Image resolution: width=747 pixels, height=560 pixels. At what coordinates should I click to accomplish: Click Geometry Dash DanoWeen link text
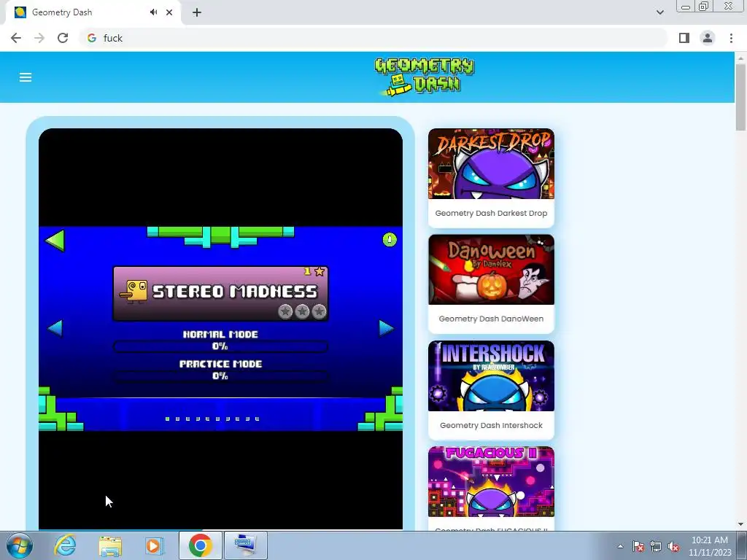491,319
